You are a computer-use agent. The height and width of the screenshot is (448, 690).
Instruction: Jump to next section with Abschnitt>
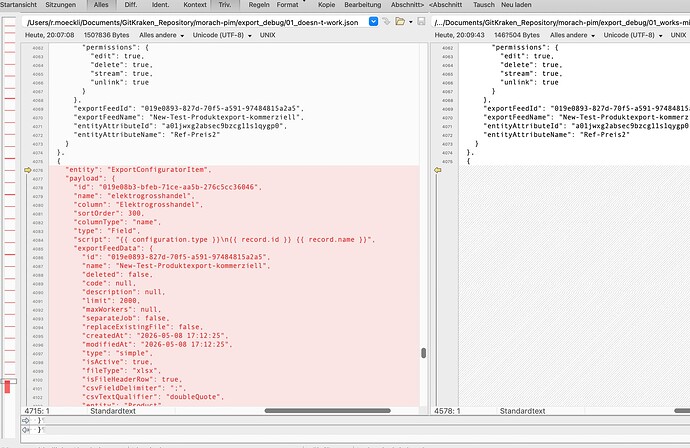coord(407,5)
